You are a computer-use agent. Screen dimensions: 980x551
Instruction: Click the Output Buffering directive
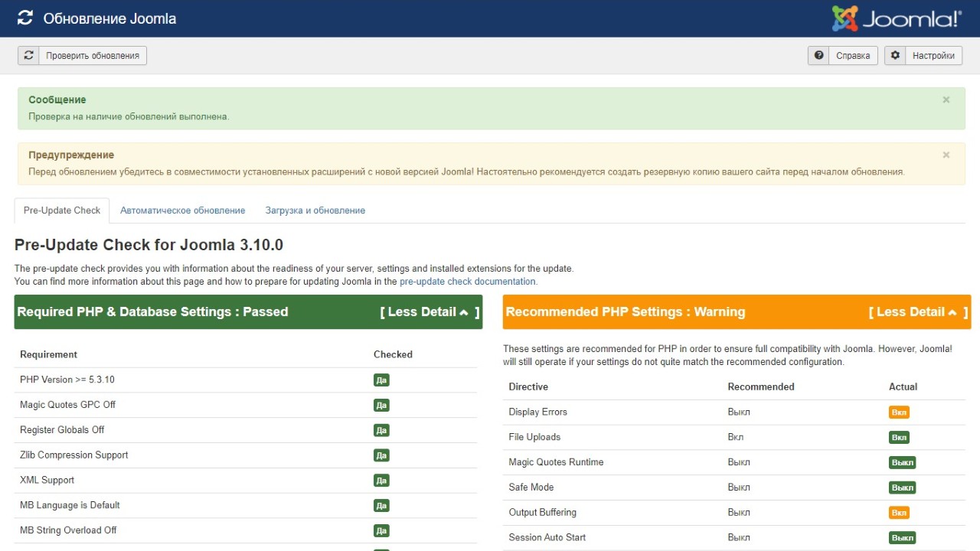[x=543, y=513]
